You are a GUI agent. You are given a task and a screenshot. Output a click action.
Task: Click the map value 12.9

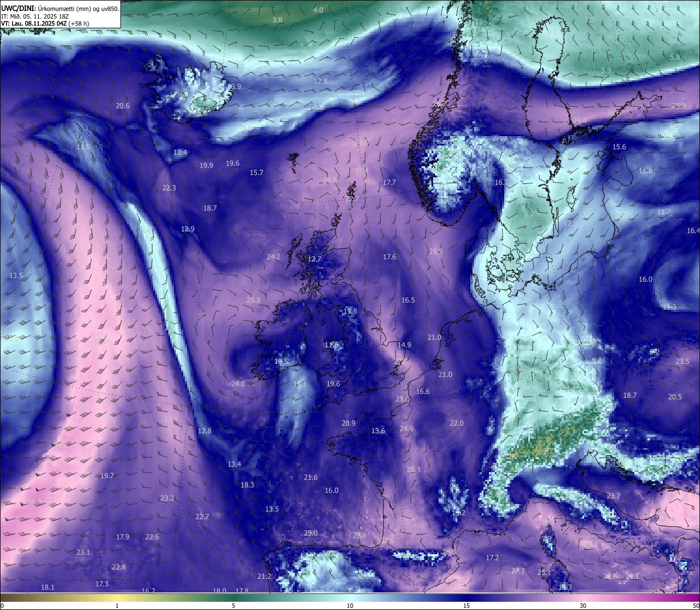coord(188,229)
